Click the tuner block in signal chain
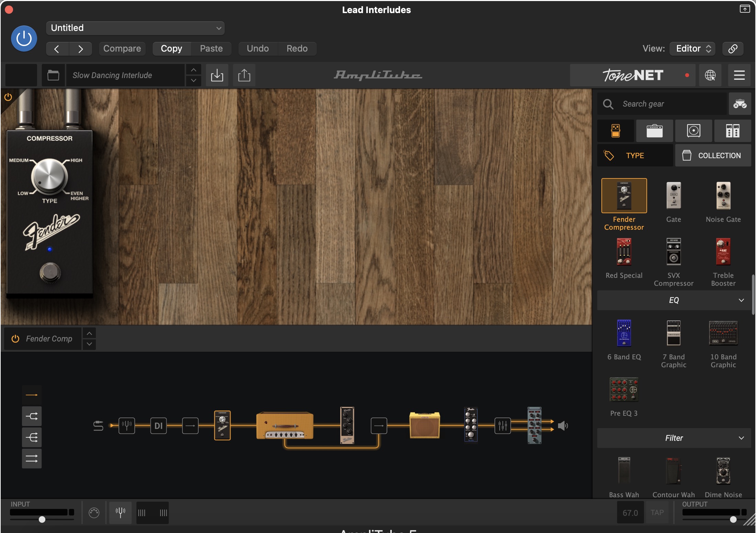756x533 pixels. [127, 426]
